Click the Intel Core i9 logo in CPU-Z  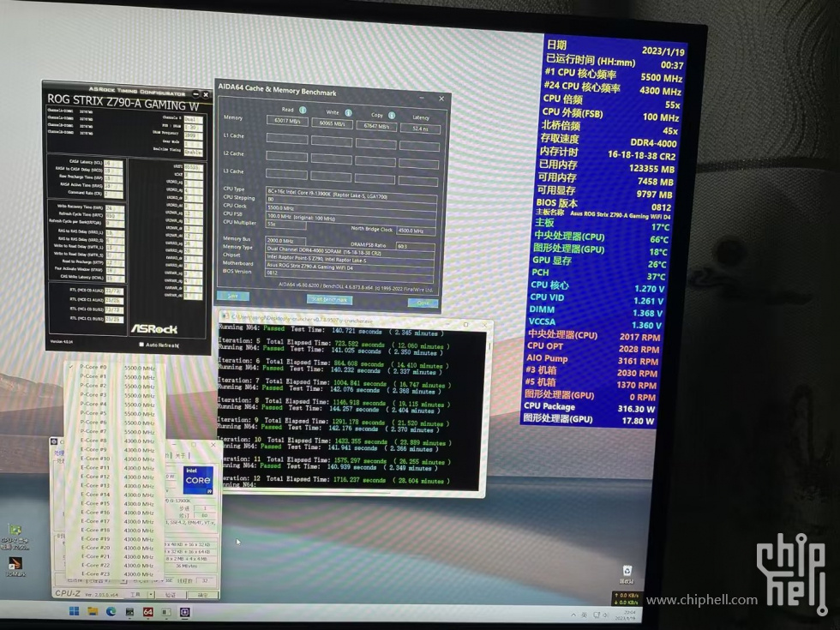198,480
